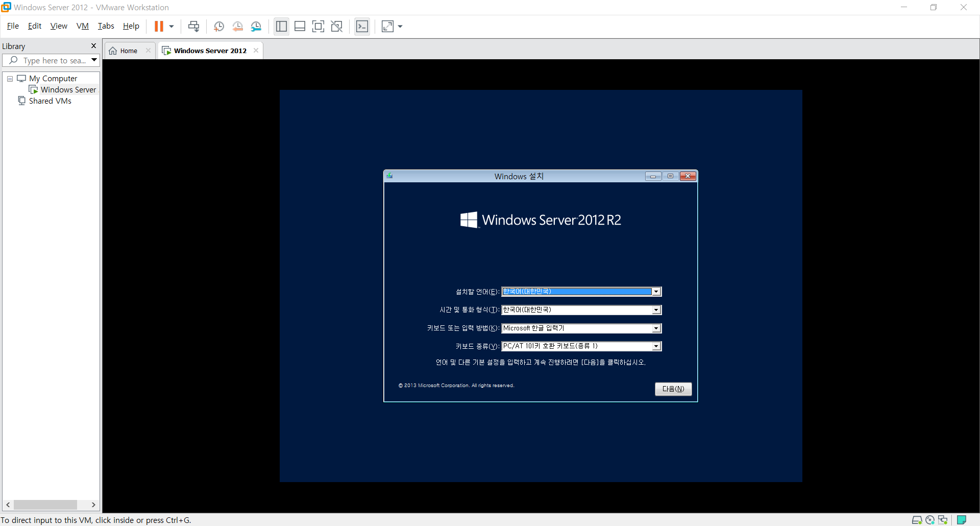Click the network adapter status icon
The image size is (980, 526).
point(943,520)
